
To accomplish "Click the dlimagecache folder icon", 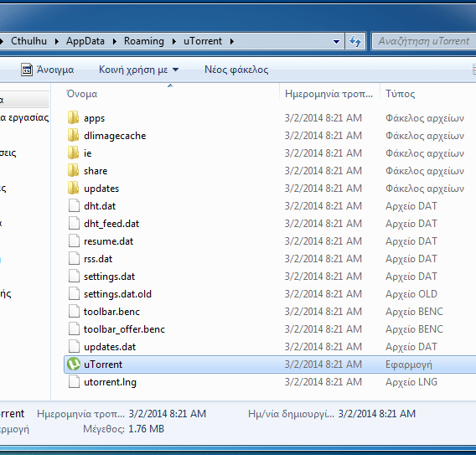I will [x=73, y=136].
